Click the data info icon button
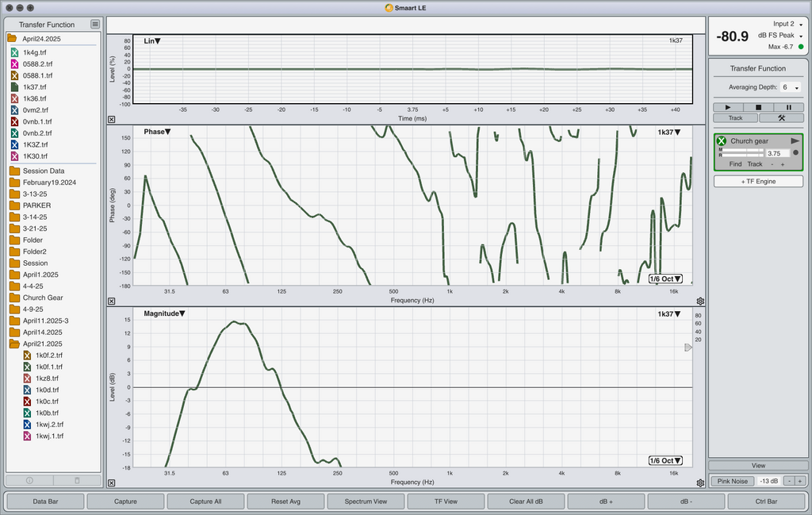812x515 pixels. pyautogui.click(x=29, y=480)
